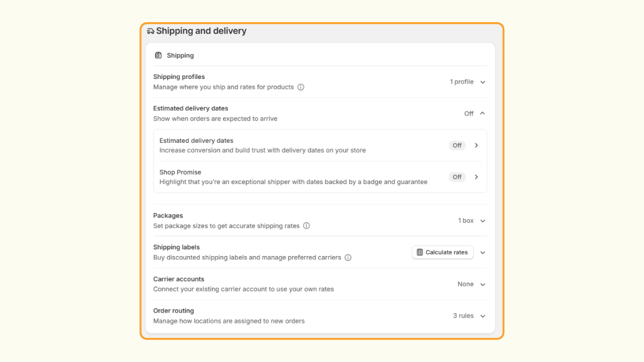
Task: Click the Calculate rates button
Action: (x=443, y=252)
